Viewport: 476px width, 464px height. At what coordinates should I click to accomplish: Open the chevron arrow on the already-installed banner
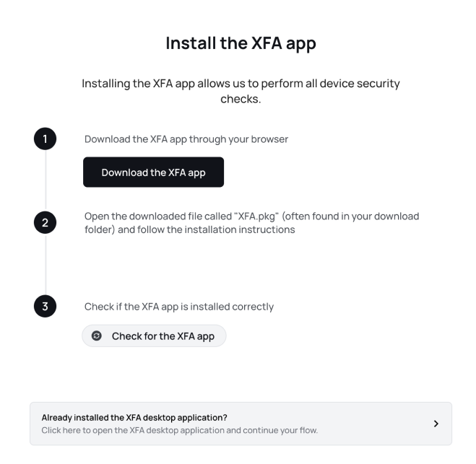click(x=436, y=424)
